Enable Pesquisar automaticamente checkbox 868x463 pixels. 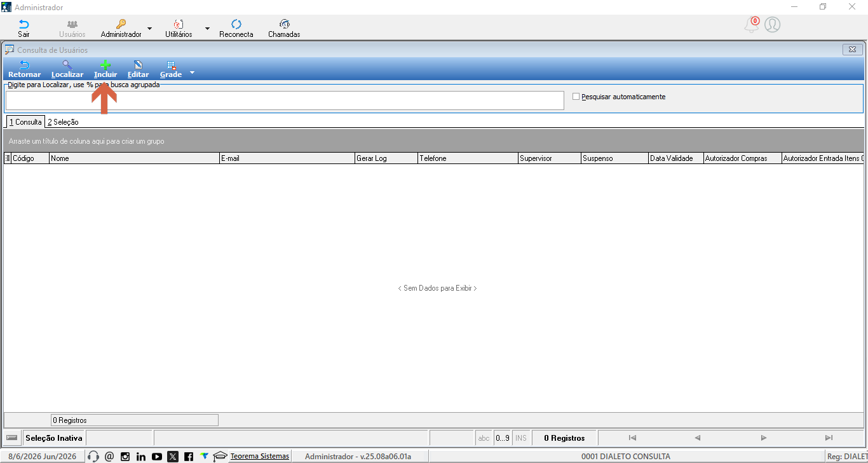576,97
